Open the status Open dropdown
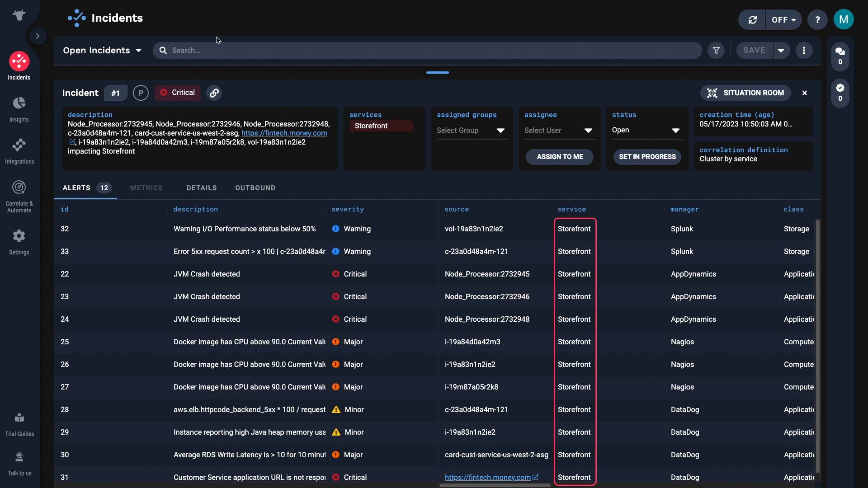The image size is (868, 488). pos(646,130)
